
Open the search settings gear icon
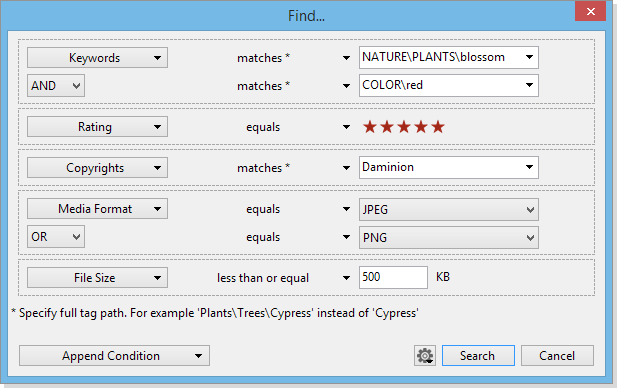[x=425, y=356]
